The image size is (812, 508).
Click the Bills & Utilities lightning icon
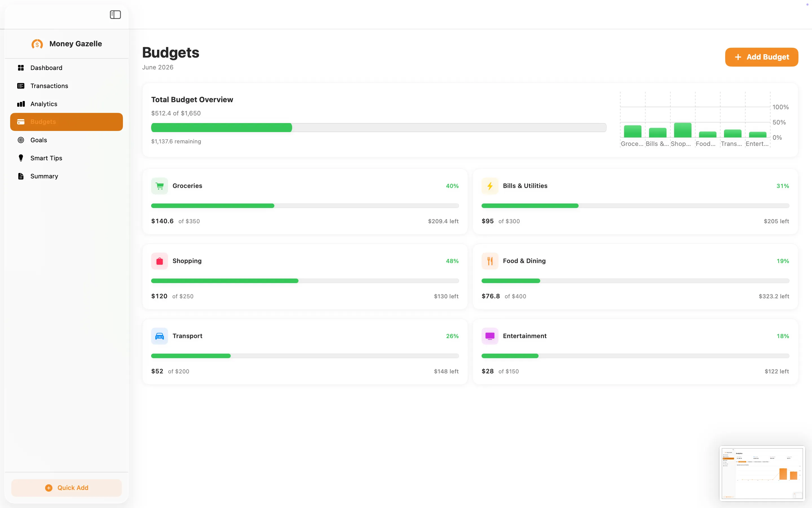(490, 186)
